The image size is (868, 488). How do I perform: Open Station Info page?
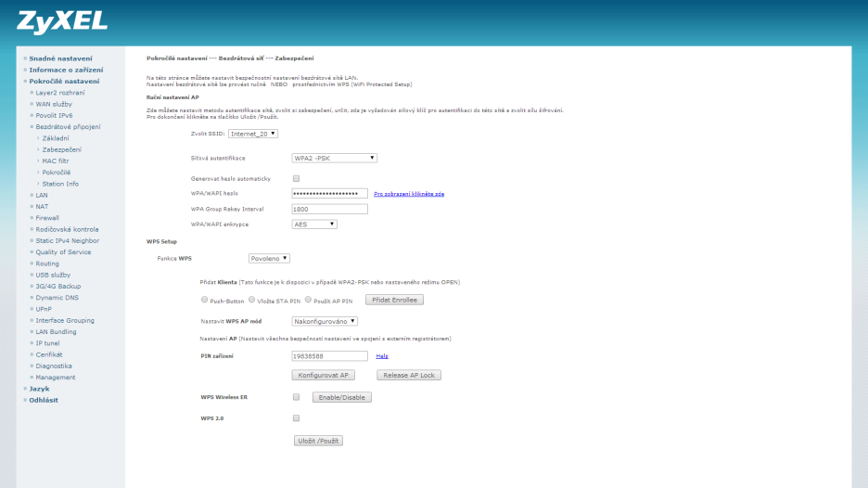click(60, 184)
